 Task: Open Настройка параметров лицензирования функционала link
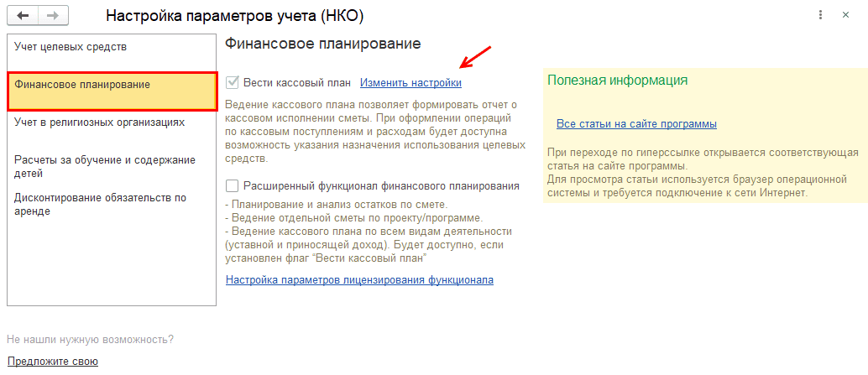click(x=359, y=279)
